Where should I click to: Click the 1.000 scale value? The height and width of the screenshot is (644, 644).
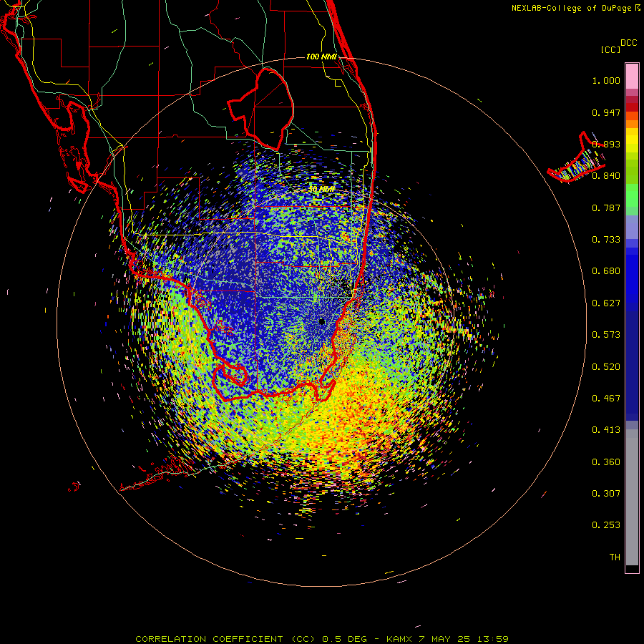coord(606,80)
